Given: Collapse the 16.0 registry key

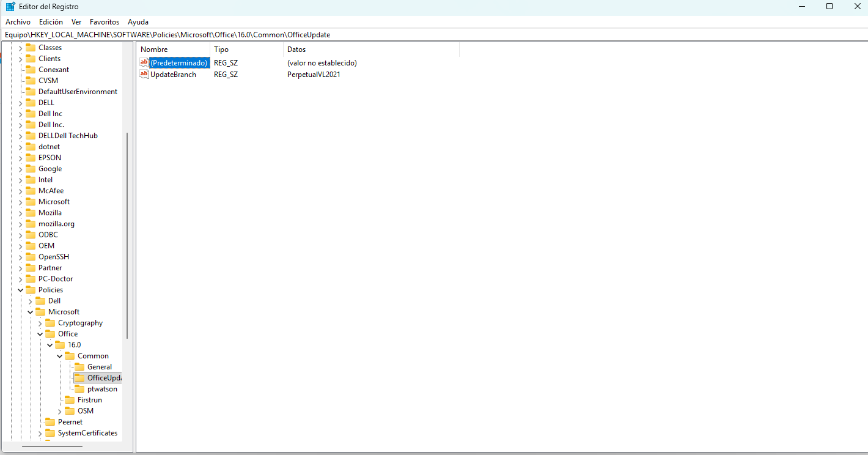Looking at the screenshot, I should coord(50,345).
